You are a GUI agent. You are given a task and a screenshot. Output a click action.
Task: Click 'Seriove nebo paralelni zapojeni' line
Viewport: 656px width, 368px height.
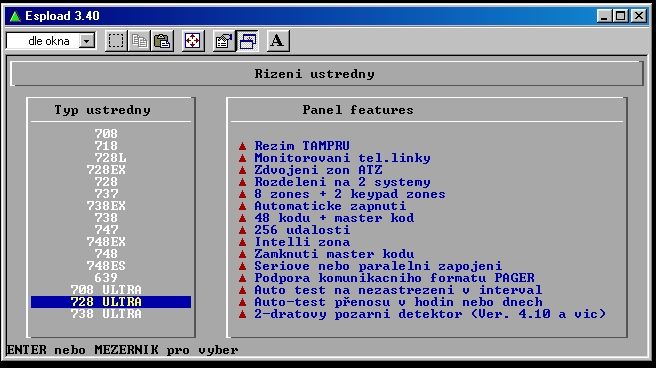coord(378,266)
